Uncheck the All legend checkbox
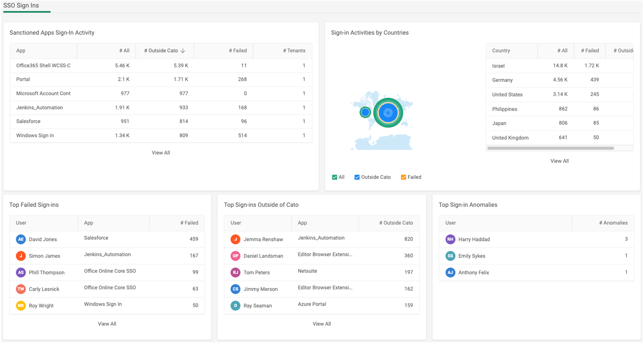Viewport: 644px width, 343px height. click(x=334, y=177)
